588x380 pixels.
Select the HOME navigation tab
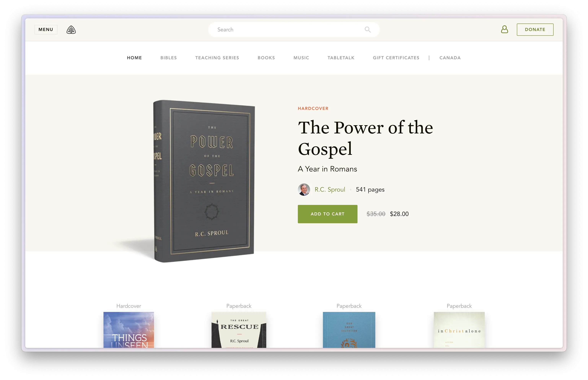pos(134,58)
